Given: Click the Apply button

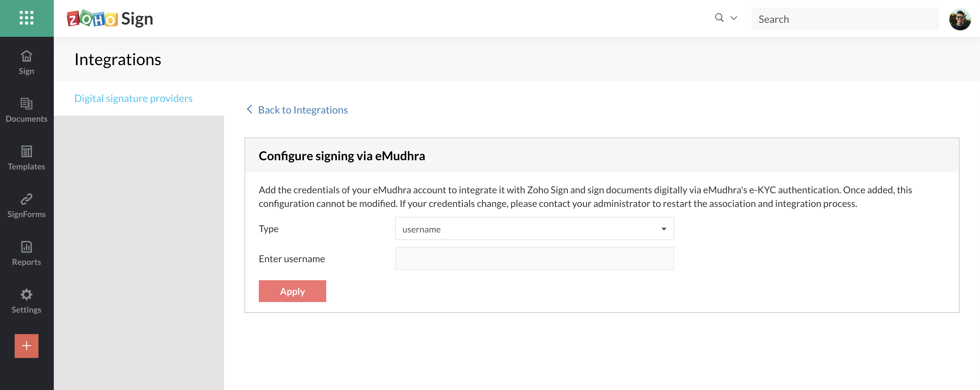Looking at the screenshot, I should tap(292, 291).
